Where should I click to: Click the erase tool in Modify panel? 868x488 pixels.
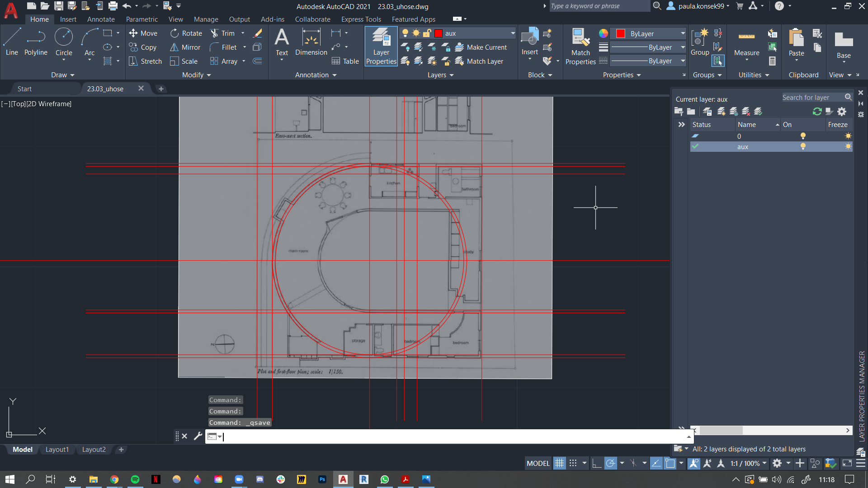258,33
